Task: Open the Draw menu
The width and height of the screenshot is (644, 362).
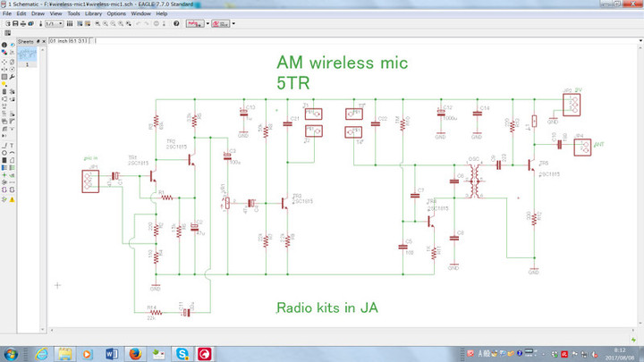Action: [x=37, y=14]
